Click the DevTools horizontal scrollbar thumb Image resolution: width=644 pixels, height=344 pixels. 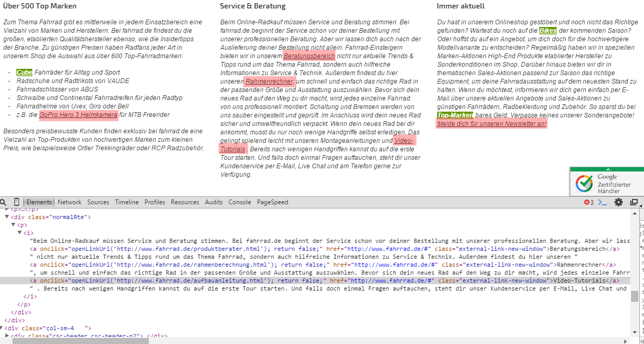80,341
